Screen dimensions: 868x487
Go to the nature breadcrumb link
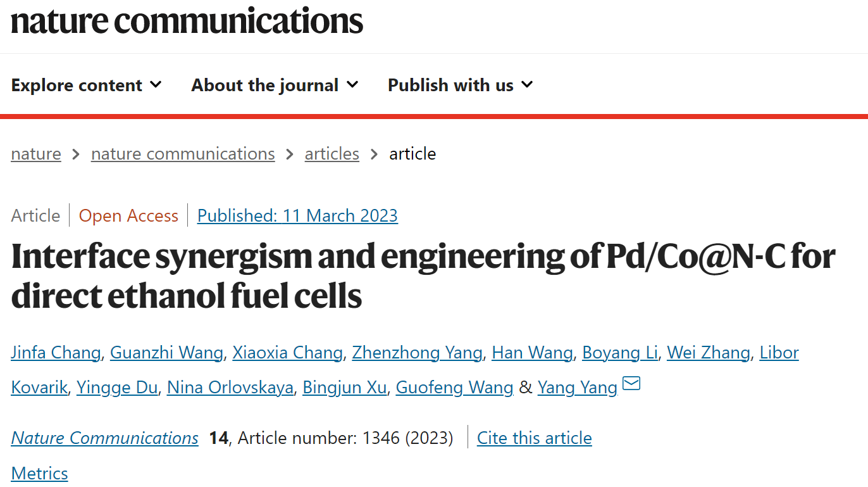coord(36,154)
